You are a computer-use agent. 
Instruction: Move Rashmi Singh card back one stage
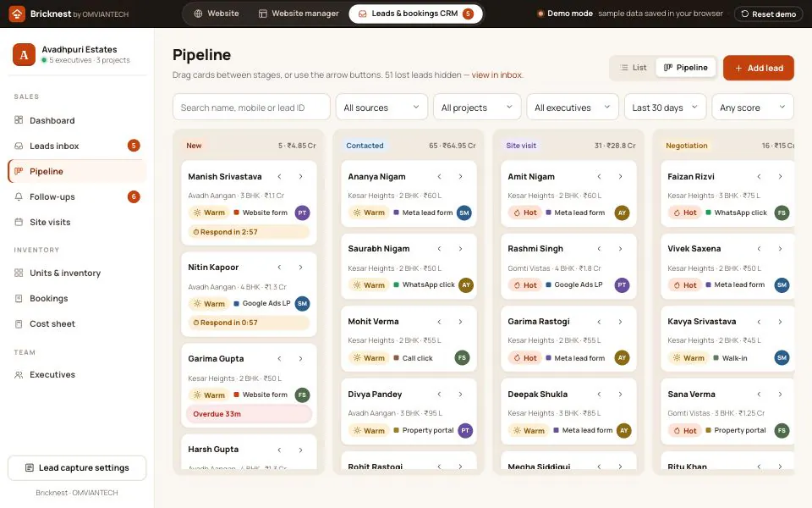(x=599, y=249)
